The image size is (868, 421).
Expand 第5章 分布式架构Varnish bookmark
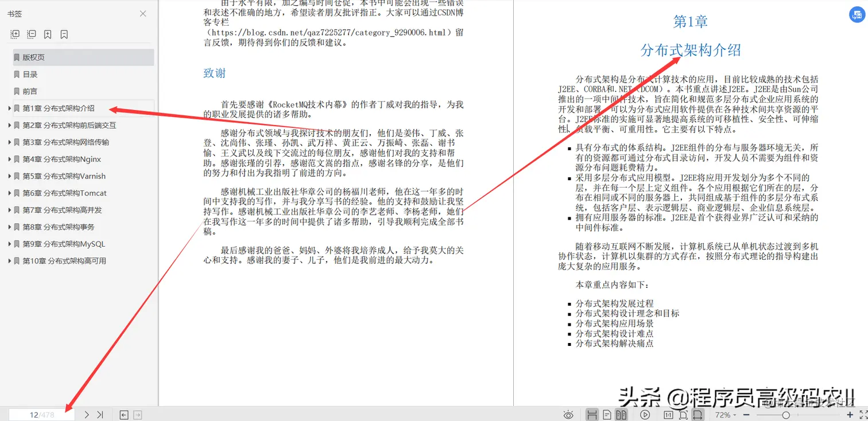[9, 176]
